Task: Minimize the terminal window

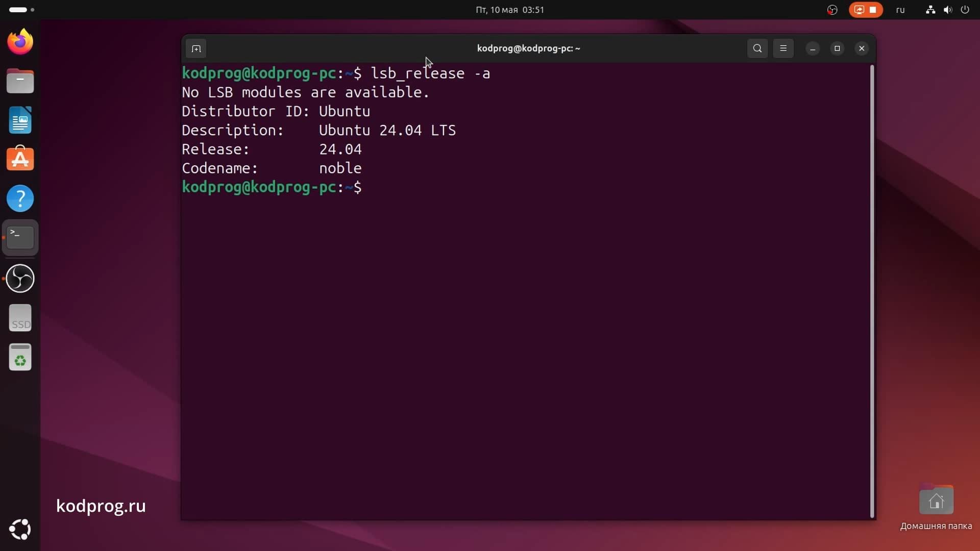Action: (813, 48)
